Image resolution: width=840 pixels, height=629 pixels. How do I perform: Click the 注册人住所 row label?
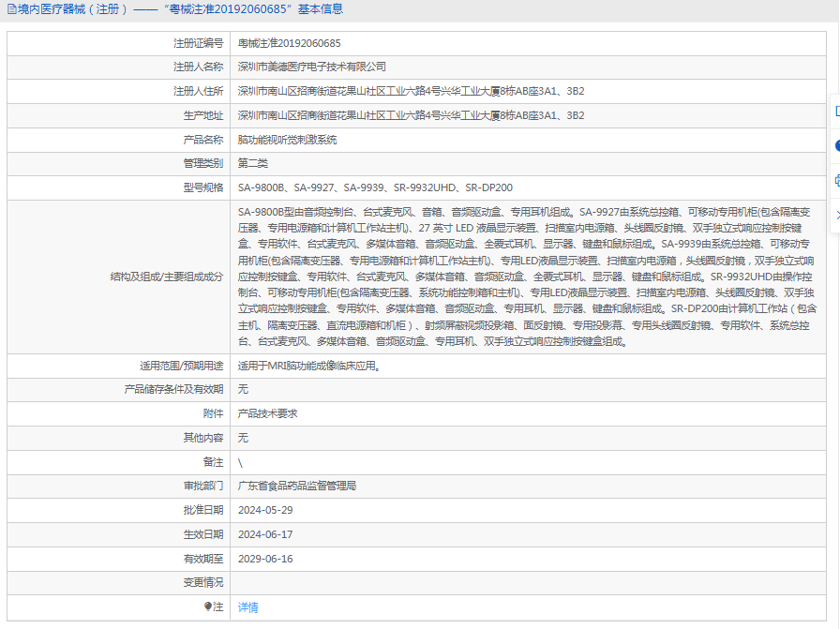198,91
